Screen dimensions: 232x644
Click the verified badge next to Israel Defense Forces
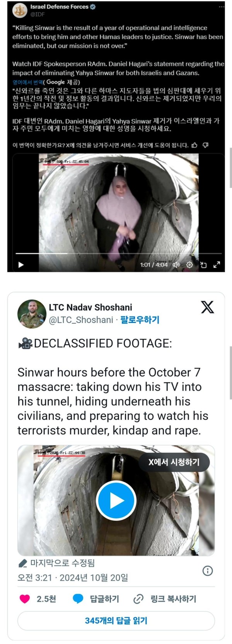(x=93, y=7)
